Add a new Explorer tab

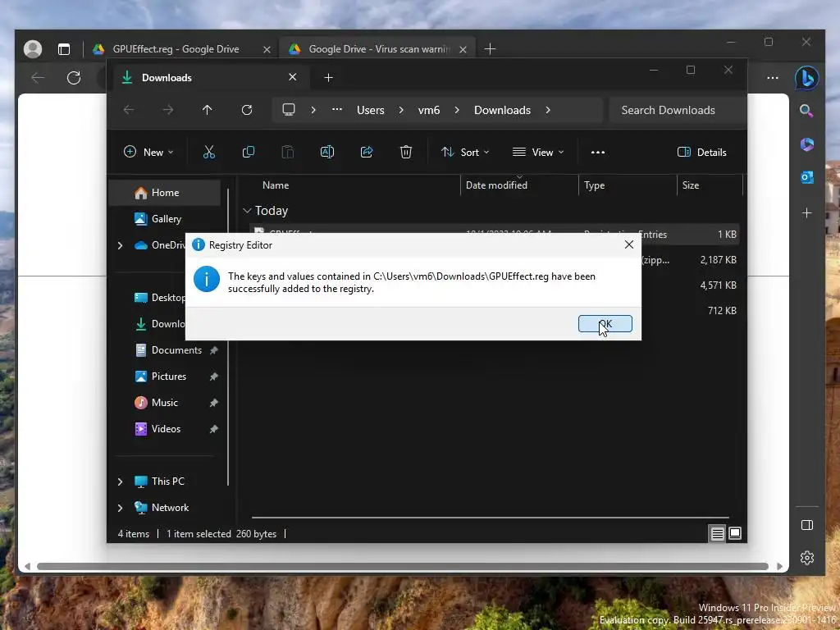pyautogui.click(x=328, y=78)
